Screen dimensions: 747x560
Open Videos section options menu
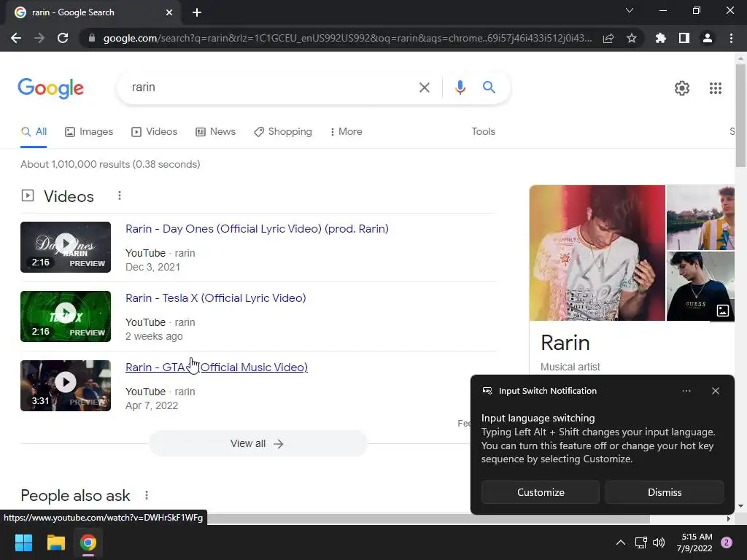[120, 195]
